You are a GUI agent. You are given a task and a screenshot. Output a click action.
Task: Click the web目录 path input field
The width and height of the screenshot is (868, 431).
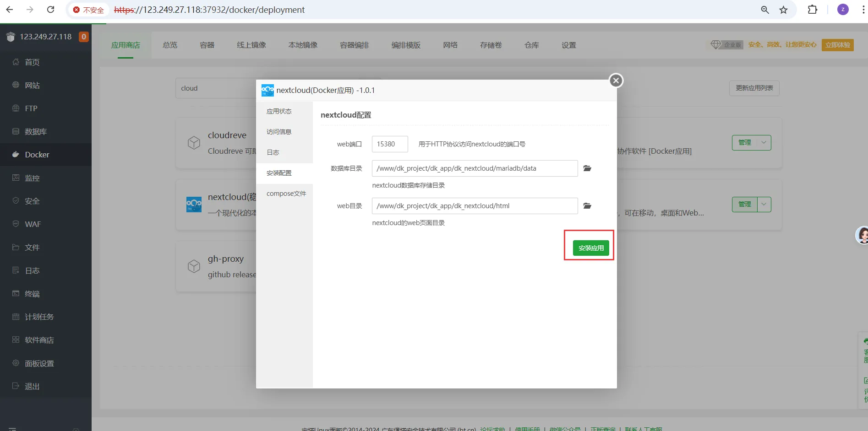pyautogui.click(x=475, y=206)
